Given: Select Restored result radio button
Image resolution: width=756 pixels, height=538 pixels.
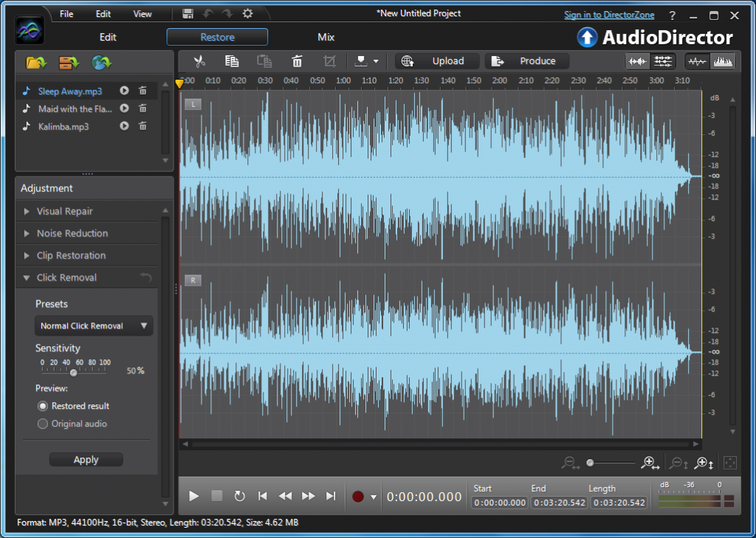Looking at the screenshot, I should (43, 406).
